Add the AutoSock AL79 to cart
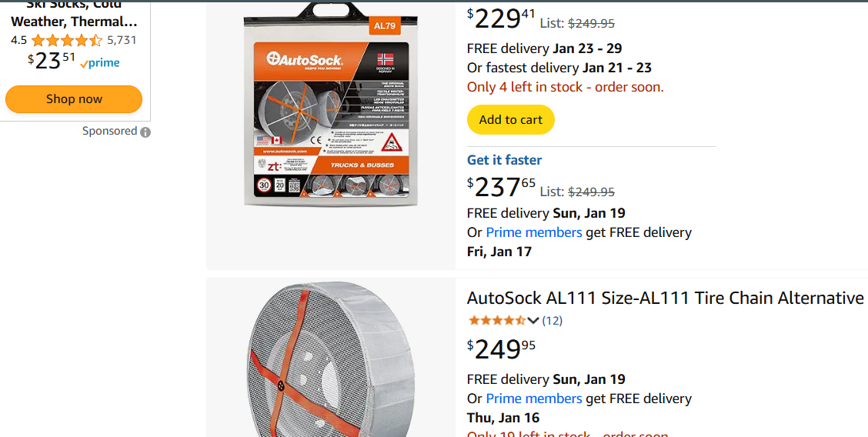 pyautogui.click(x=510, y=119)
